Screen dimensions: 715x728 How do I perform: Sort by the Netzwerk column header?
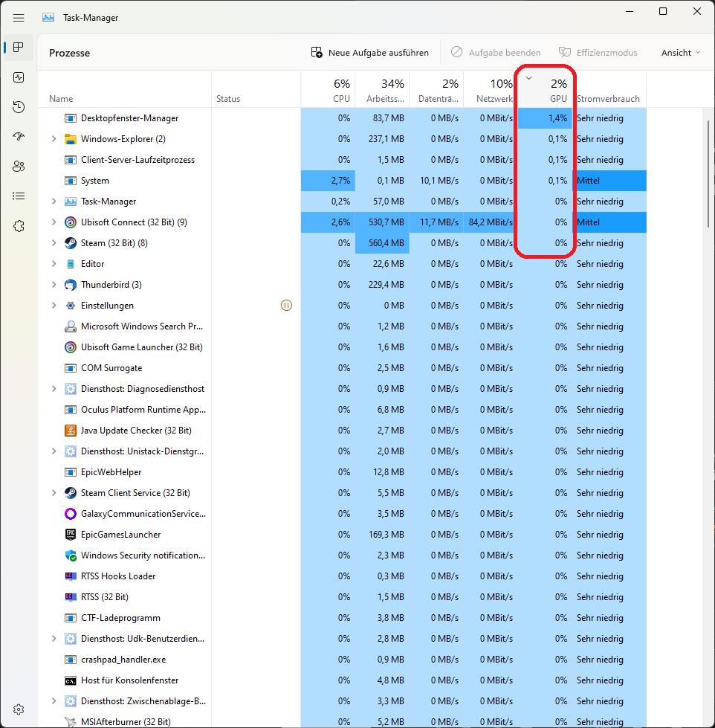tap(491, 90)
